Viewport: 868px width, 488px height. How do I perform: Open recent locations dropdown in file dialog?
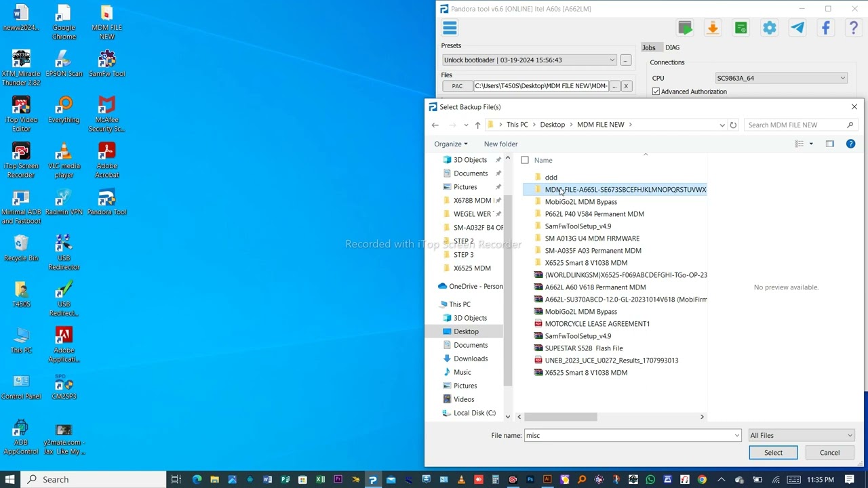(x=466, y=125)
